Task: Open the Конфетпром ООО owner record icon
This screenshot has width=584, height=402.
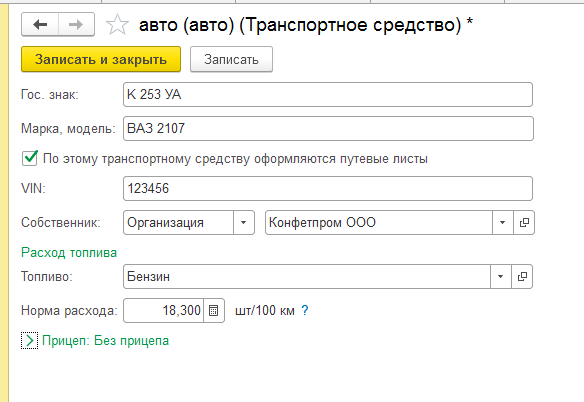Action: pyautogui.click(x=524, y=222)
